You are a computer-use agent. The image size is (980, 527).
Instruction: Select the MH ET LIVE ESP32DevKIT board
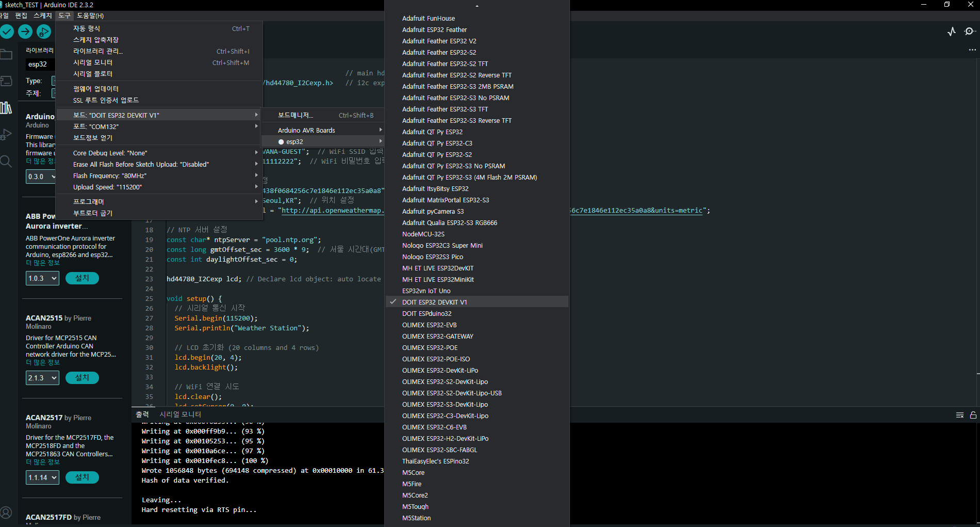[477, 268]
